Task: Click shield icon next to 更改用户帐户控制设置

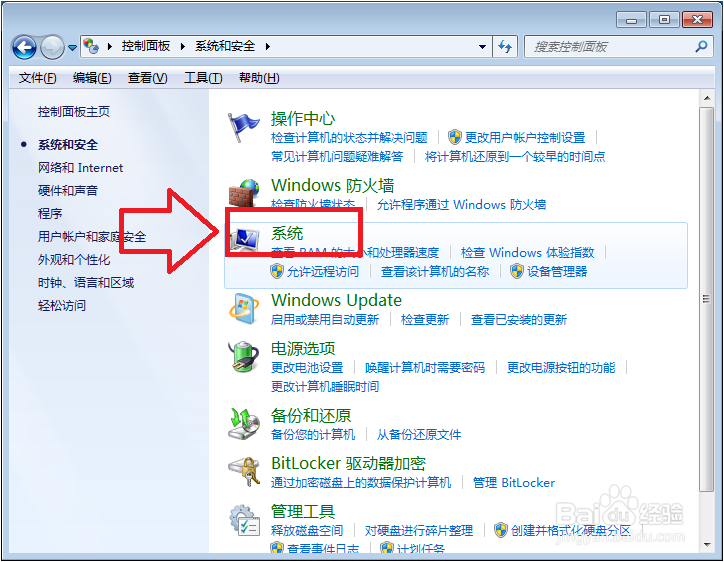Action: [x=455, y=137]
